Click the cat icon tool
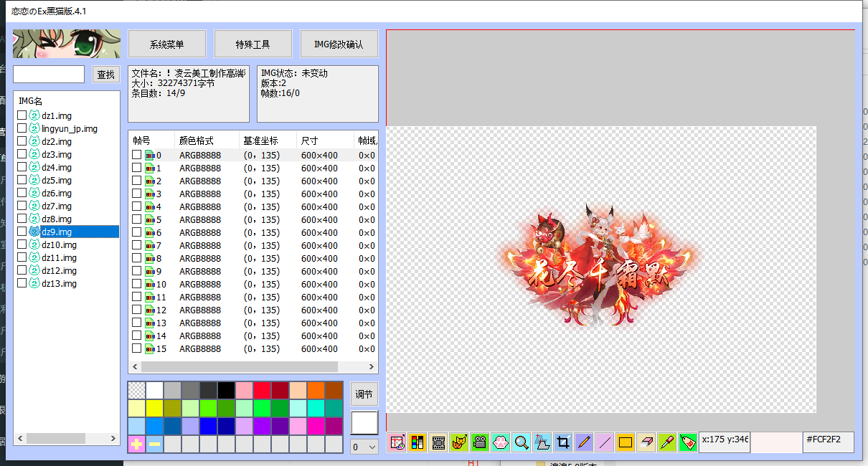 (459, 442)
